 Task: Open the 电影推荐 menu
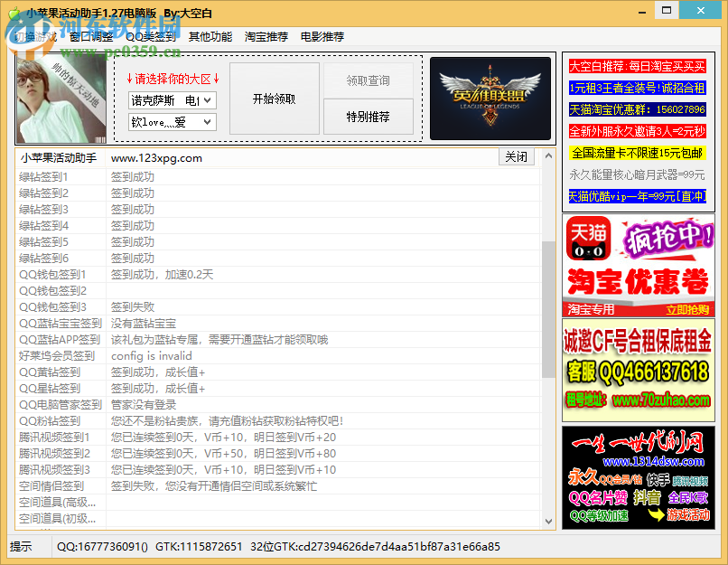(x=322, y=37)
